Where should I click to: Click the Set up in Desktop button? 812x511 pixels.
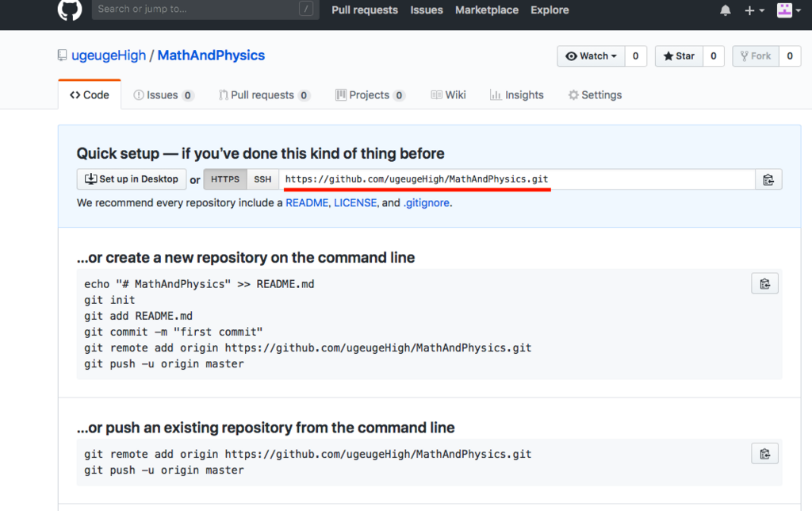(x=132, y=179)
